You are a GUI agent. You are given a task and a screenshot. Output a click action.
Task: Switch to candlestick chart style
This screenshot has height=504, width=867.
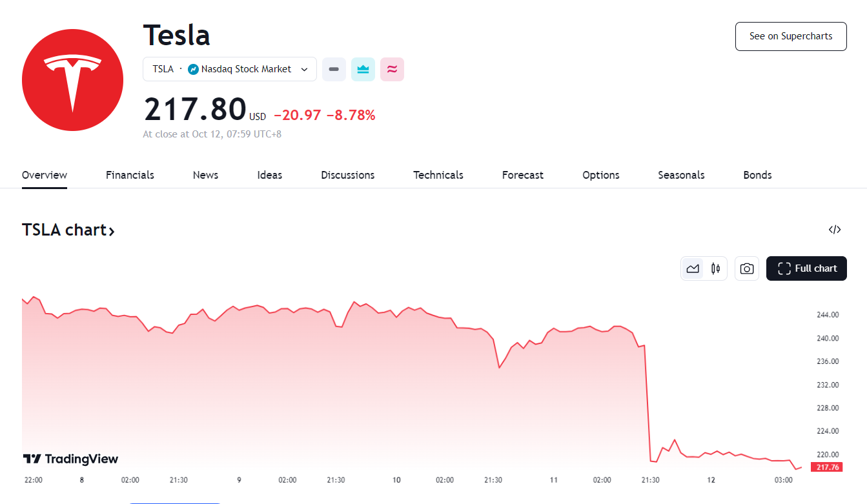715,268
